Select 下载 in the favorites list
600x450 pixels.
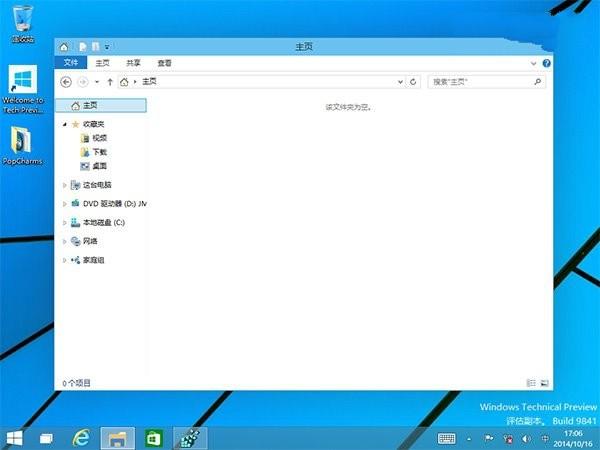pos(99,152)
